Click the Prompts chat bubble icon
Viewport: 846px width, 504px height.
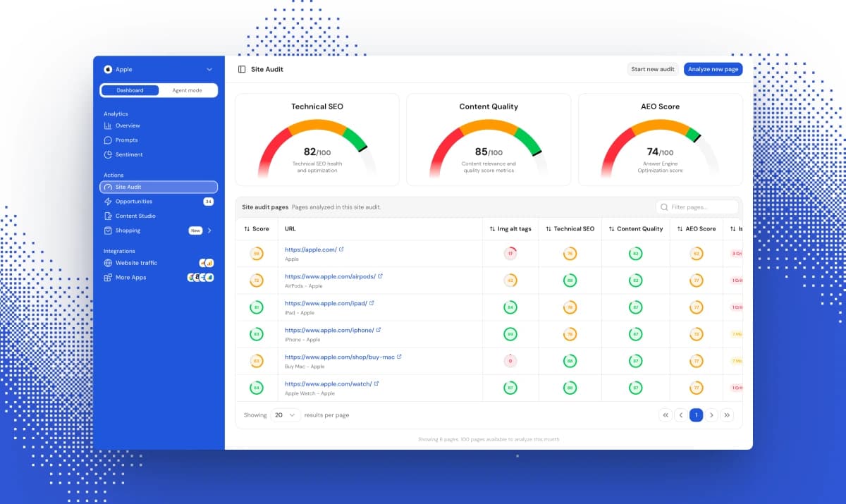(108, 140)
